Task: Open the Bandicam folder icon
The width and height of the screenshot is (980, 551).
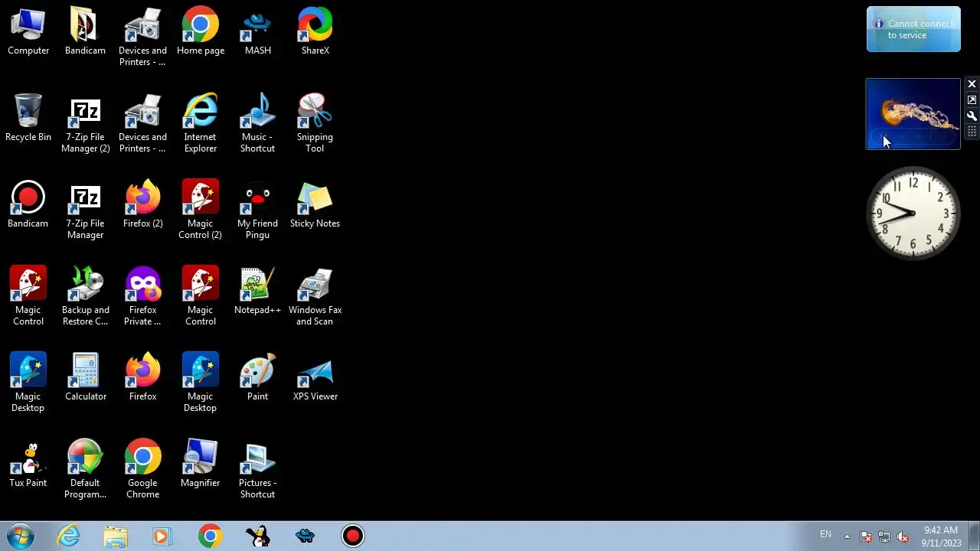Action: tap(85, 32)
